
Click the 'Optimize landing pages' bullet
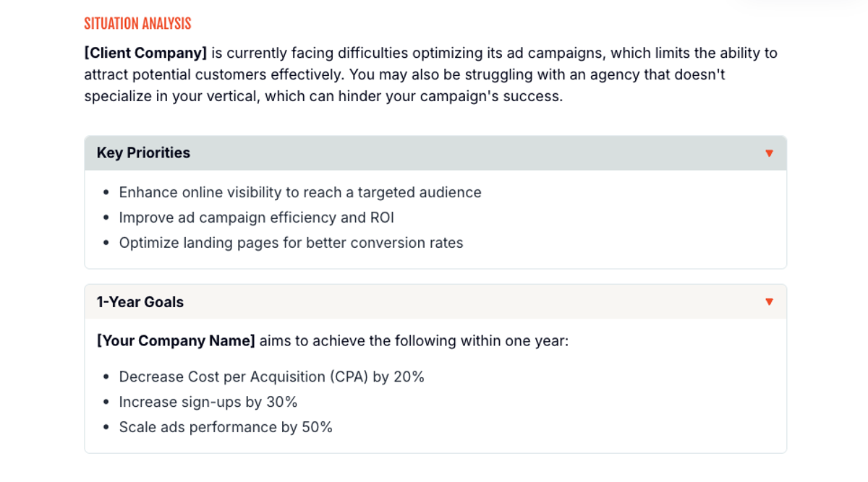coord(291,243)
